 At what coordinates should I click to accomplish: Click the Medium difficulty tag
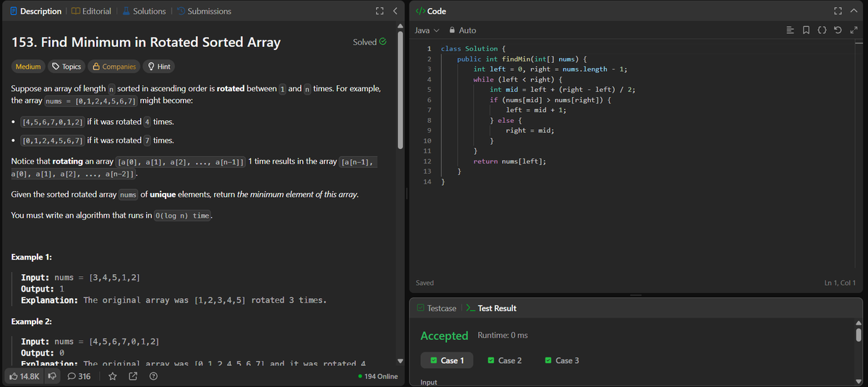point(28,67)
